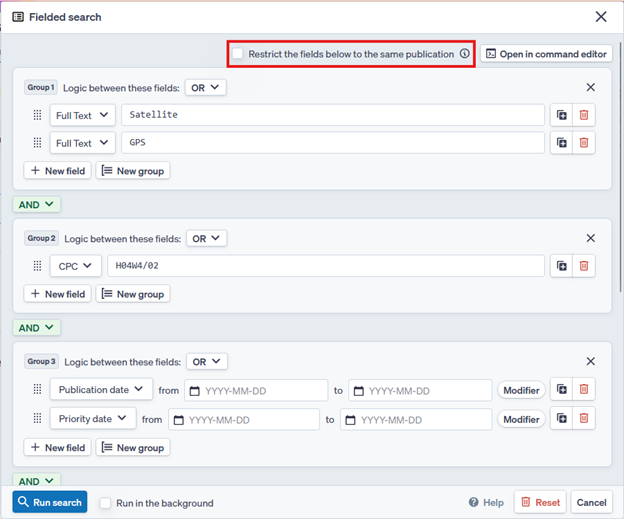Change AND operator between Group 1 and 2

point(36,205)
